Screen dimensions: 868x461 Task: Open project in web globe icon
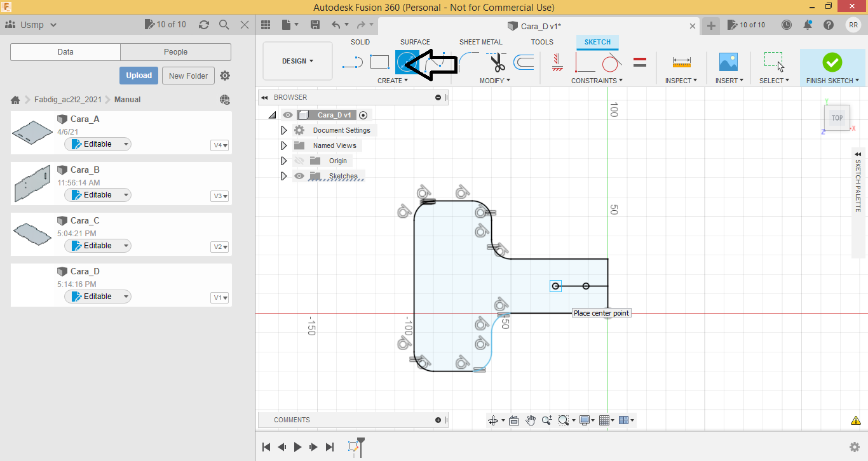point(225,100)
